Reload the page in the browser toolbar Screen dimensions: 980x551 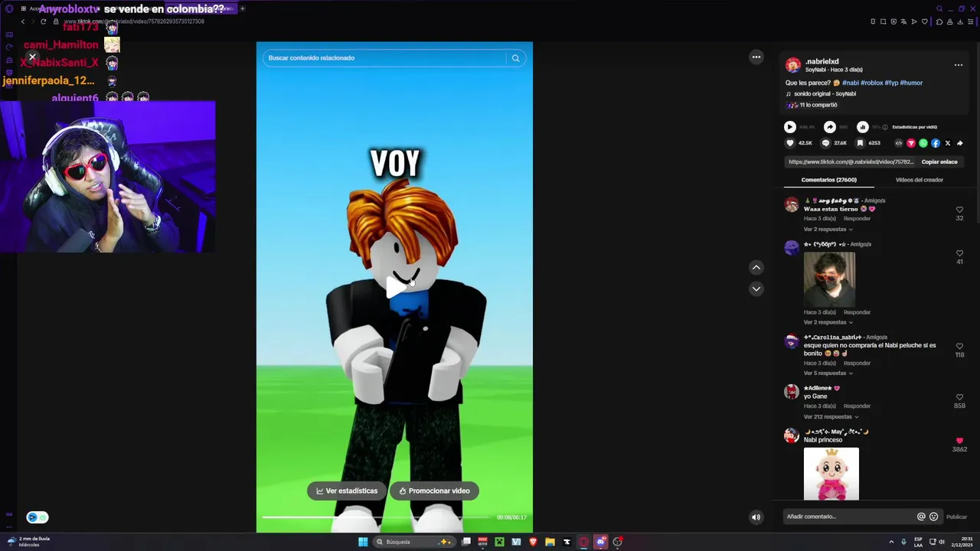tap(43, 21)
